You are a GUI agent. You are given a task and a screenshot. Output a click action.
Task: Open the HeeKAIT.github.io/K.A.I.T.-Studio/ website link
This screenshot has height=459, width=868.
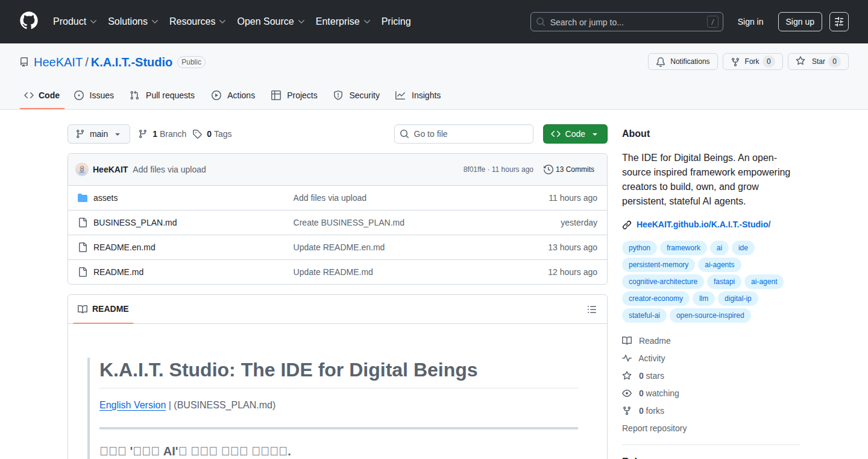click(703, 224)
